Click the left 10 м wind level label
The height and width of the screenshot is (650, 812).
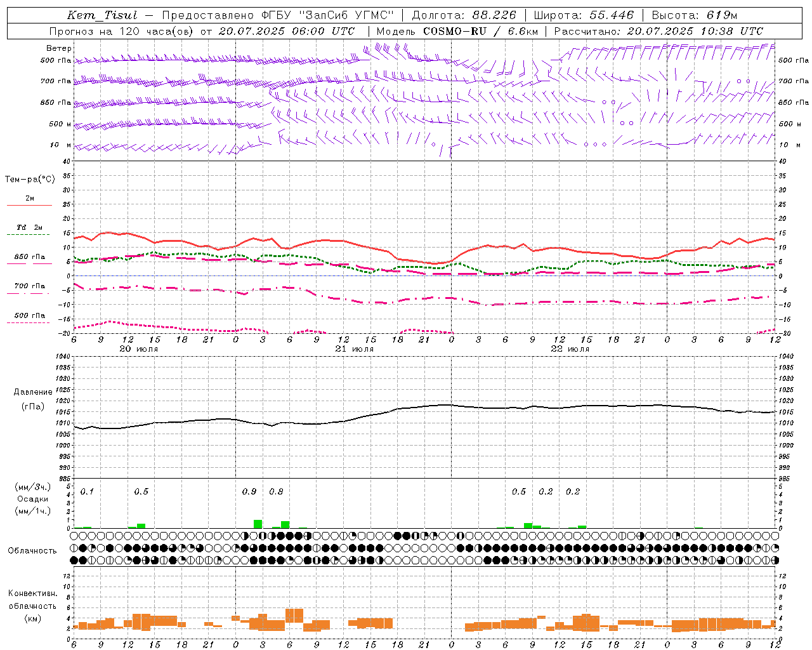(x=61, y=145)
